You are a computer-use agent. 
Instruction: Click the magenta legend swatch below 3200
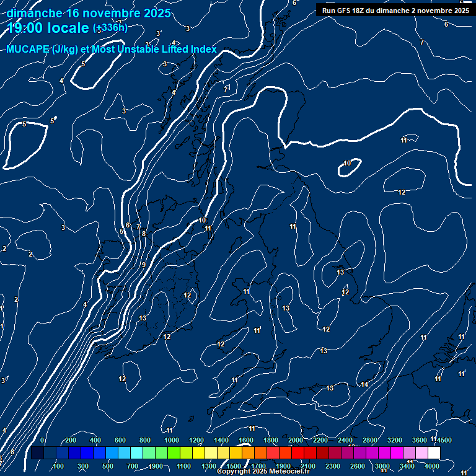397,454
